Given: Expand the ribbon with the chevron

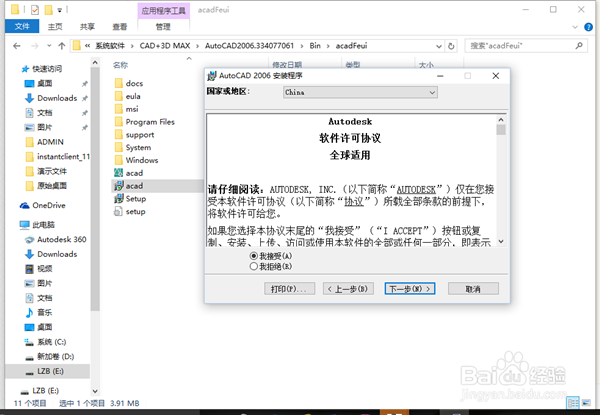Looking at the screenshot, I should pos(575,27).
